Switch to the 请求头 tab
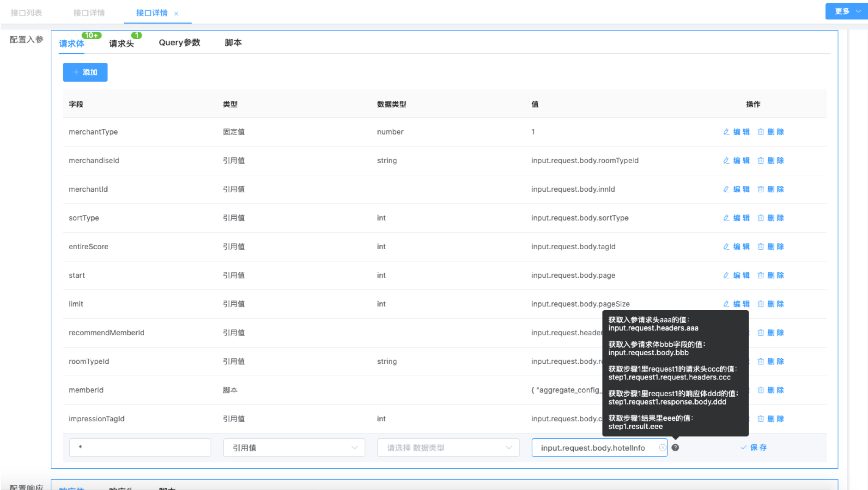868x490 pixels. click(x=121, y=43)
